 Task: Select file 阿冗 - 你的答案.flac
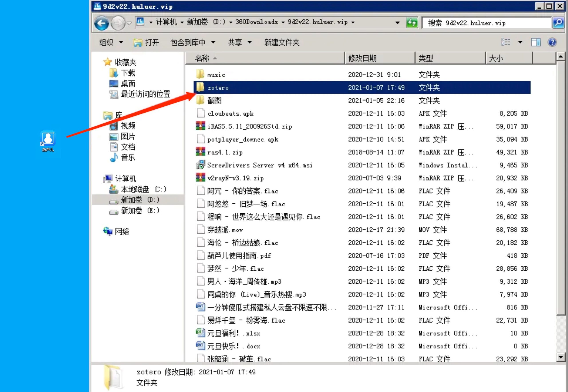tap(243, 191)
